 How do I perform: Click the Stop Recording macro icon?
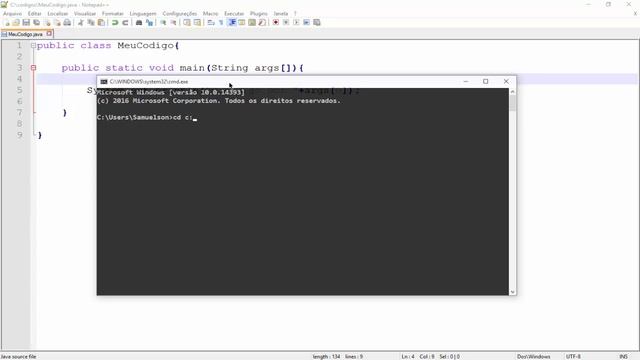[286, 22]
